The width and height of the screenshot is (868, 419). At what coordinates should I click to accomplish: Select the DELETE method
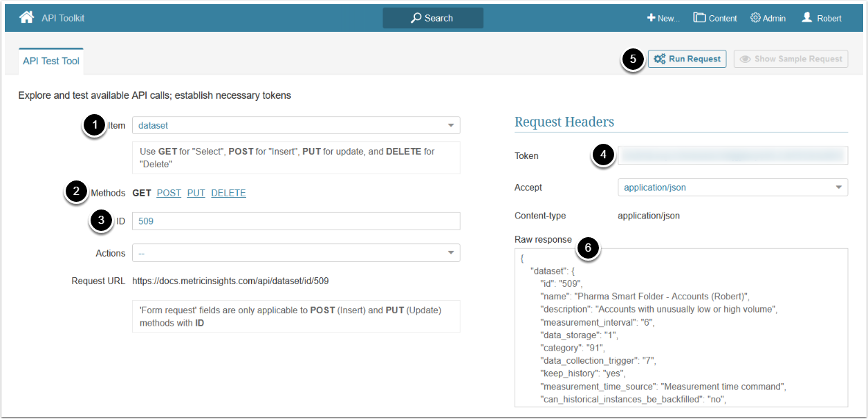[228, 193]
